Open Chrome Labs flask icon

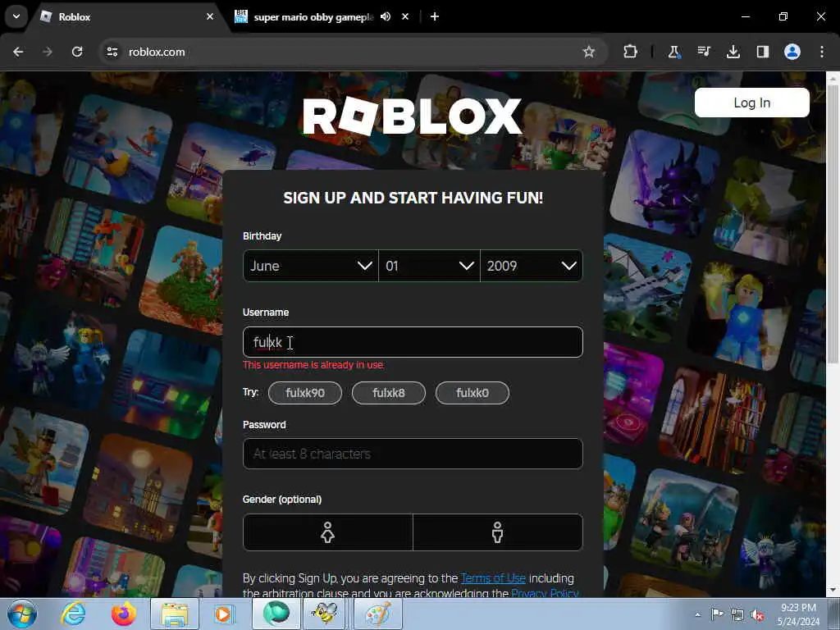(674, 52)
